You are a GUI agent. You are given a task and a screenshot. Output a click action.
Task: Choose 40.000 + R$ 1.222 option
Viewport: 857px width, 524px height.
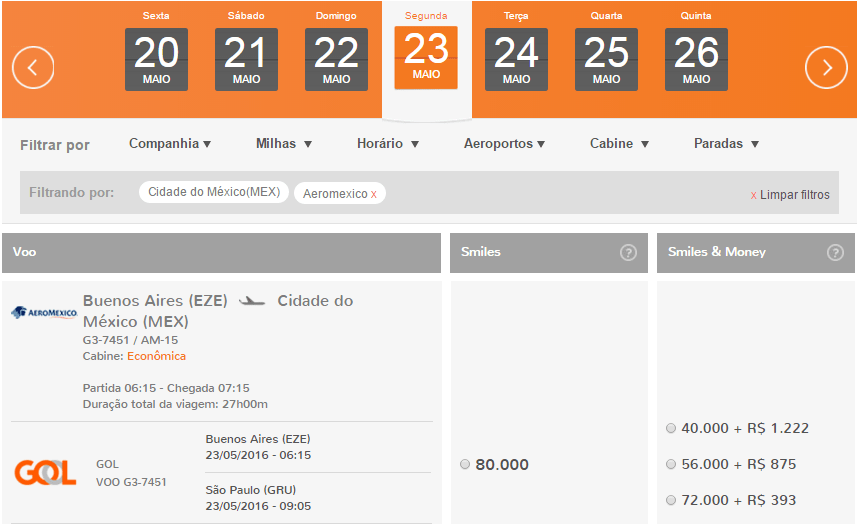click(x=671, y=428)
